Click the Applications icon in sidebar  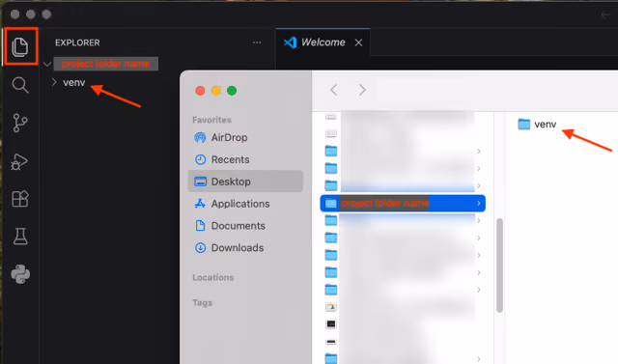[200, 204]
